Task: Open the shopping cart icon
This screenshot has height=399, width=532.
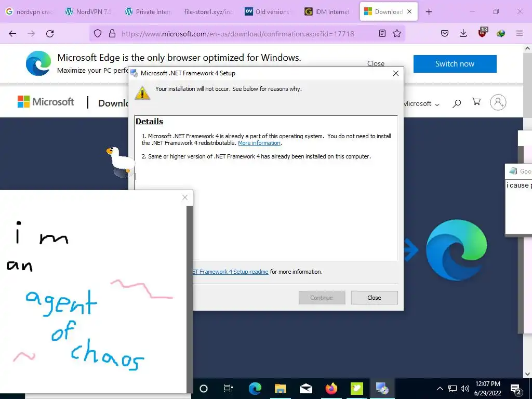Action: tap(476, 102)
